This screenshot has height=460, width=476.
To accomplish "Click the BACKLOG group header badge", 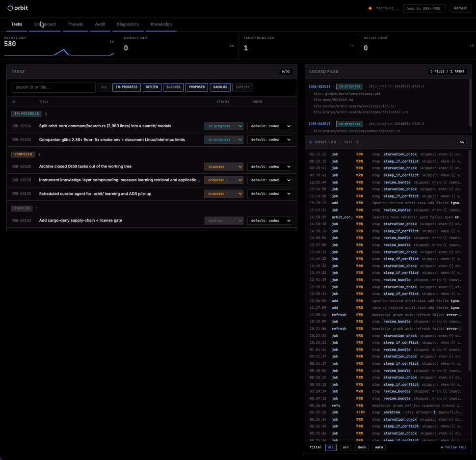I will pos(22,208).
